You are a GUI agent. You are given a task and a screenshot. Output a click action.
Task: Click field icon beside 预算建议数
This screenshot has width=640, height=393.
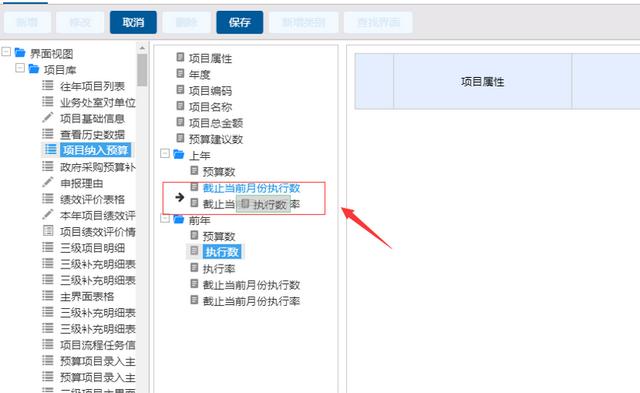click(180, 138)
